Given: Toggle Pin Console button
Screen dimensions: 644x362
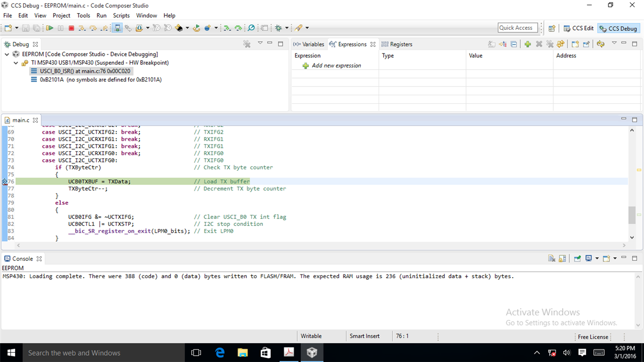Looking at the screenshot, I should tap(578, 258).
